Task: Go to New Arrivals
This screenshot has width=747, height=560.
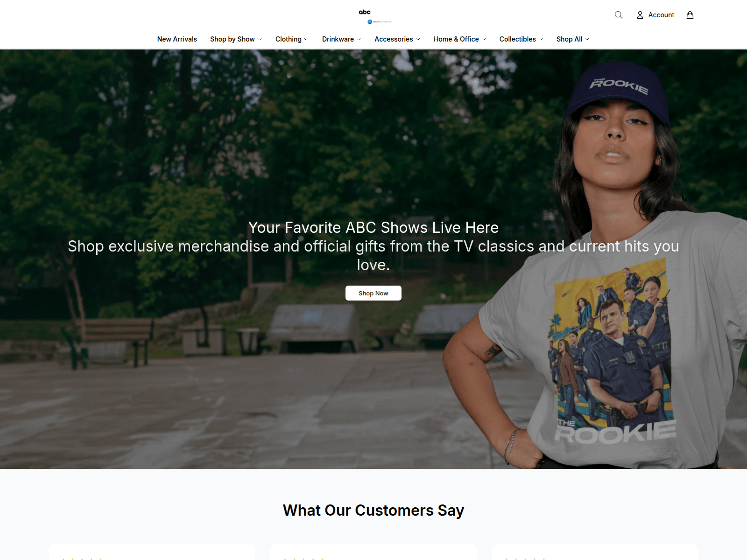Action: coord(177,39)
